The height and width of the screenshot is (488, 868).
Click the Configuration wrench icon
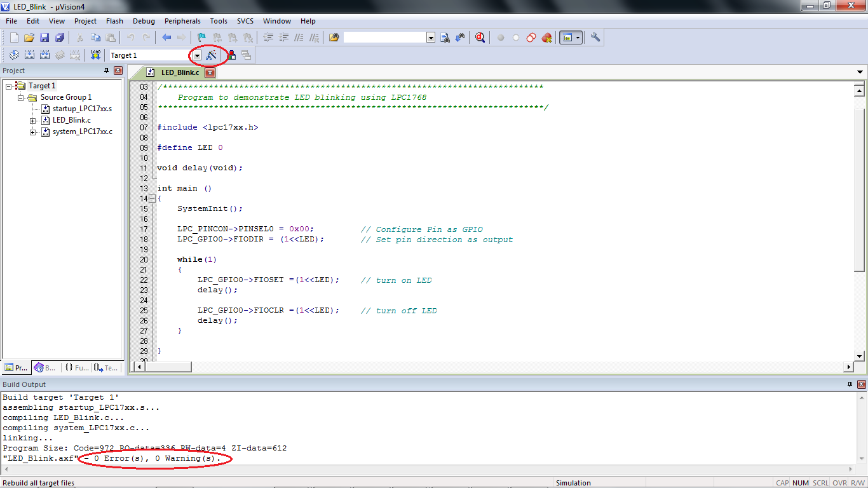[595, 38]
